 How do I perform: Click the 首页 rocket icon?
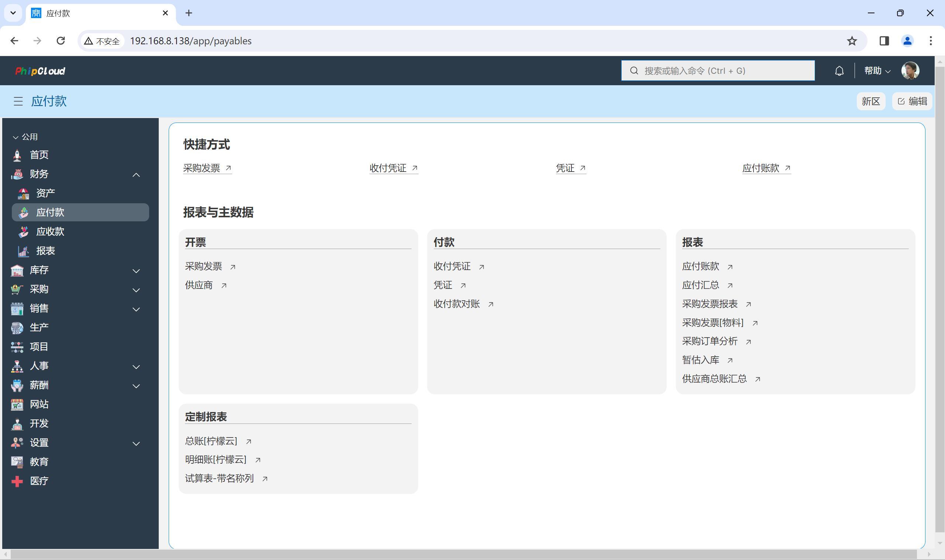click(17, 155)
